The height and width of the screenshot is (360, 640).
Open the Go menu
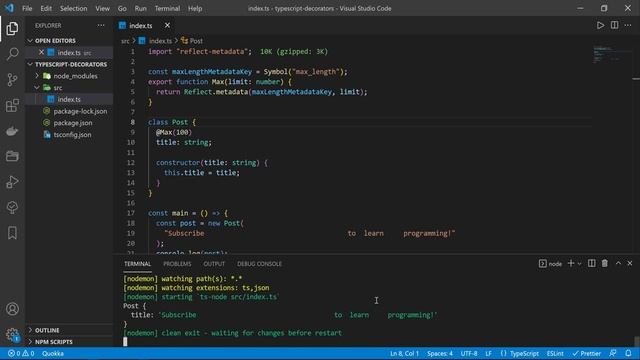point(122,8)
